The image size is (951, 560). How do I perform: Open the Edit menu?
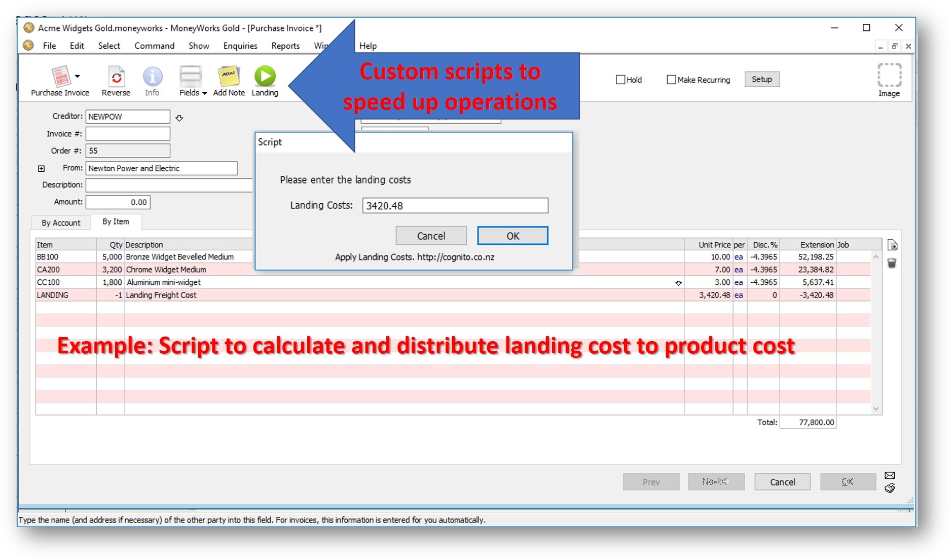[77, 46]
